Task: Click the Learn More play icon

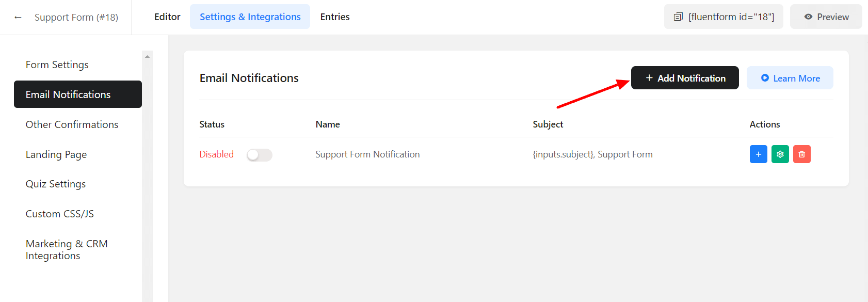Action: [765, 78]
